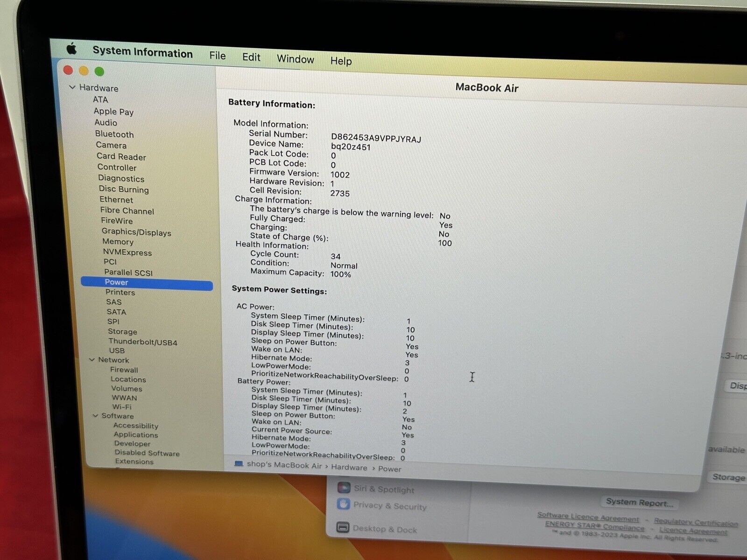This screenshot has width=747, height=560.
Task: Select Wi-Fi under Network
Action: click(x=122, y=406)
